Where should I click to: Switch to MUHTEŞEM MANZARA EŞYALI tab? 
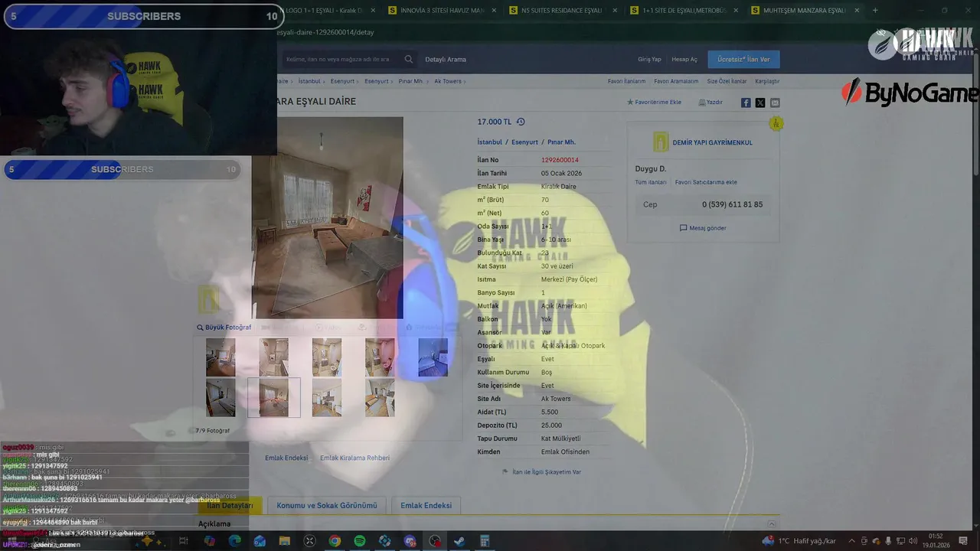click(x=804, y=11)
